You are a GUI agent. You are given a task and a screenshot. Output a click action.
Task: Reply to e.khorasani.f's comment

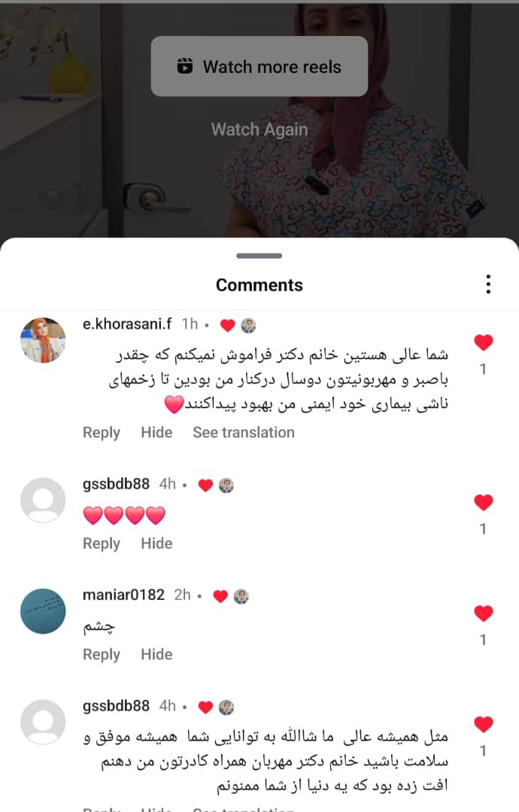point(102,432)
